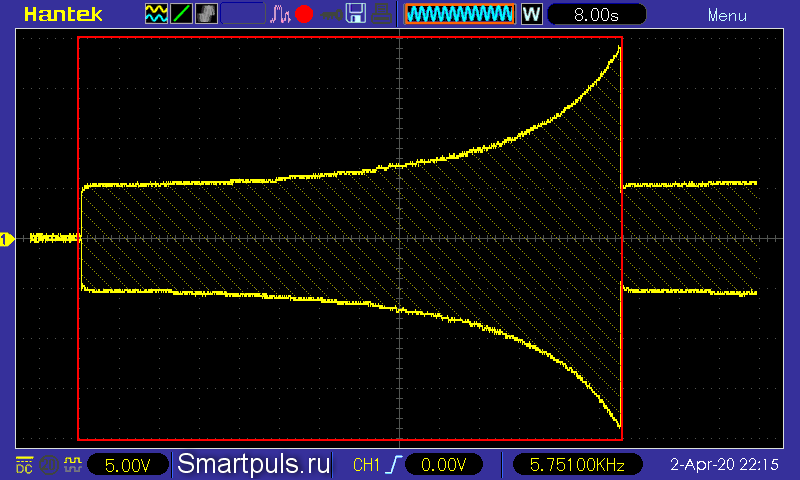
Task: Click the channel 1 ground level marker
Action: [x=7, y=239]
